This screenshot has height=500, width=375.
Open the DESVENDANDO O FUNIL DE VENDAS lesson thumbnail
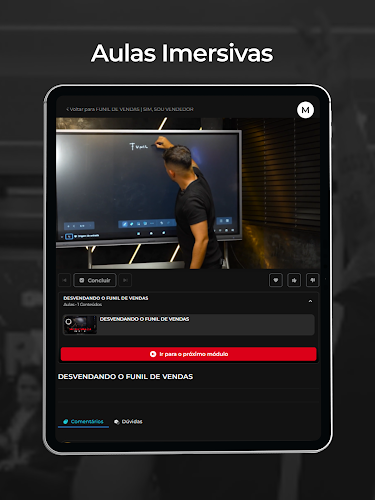[80, 325]
